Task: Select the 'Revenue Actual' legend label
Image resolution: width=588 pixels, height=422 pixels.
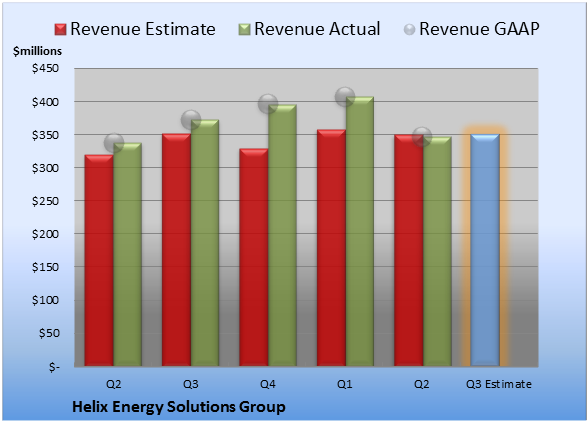Action: (x=317, y=29)
